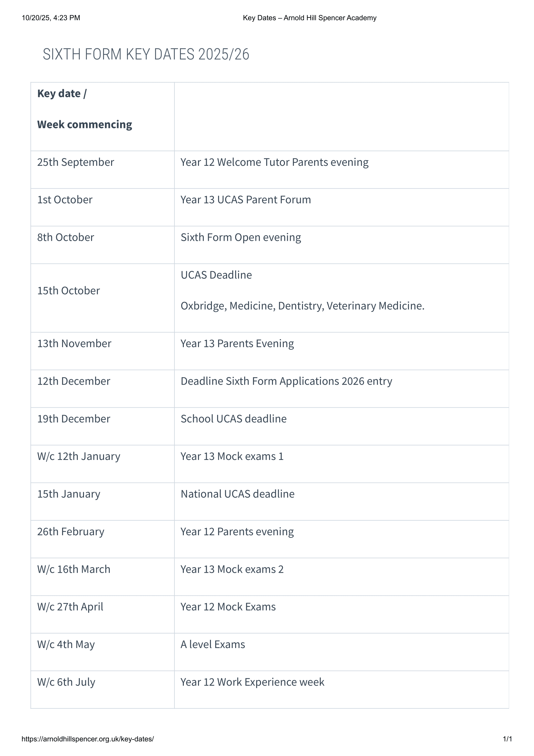Select the 25th September date cell
Viewport: 534px width, 756px height.
click(x=75, y=162)
